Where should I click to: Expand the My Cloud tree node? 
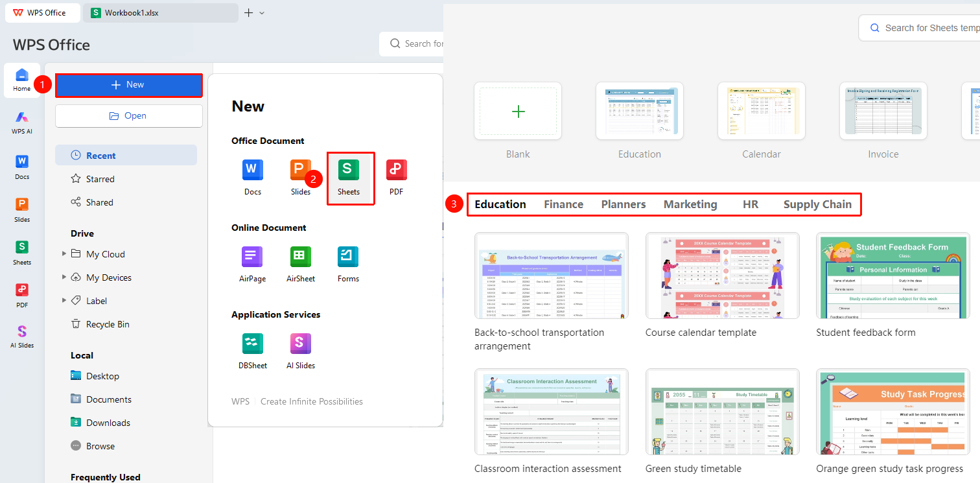64,254
